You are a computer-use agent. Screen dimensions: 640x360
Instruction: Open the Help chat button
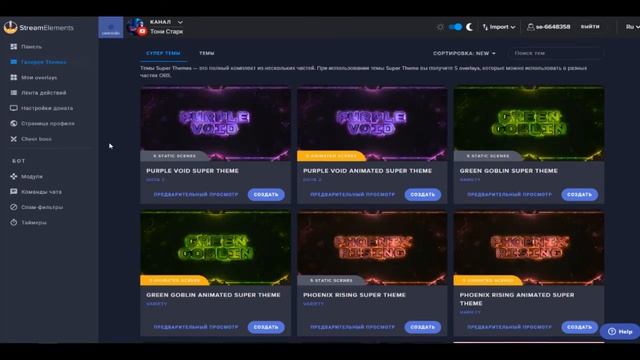[x=620, y=332]
